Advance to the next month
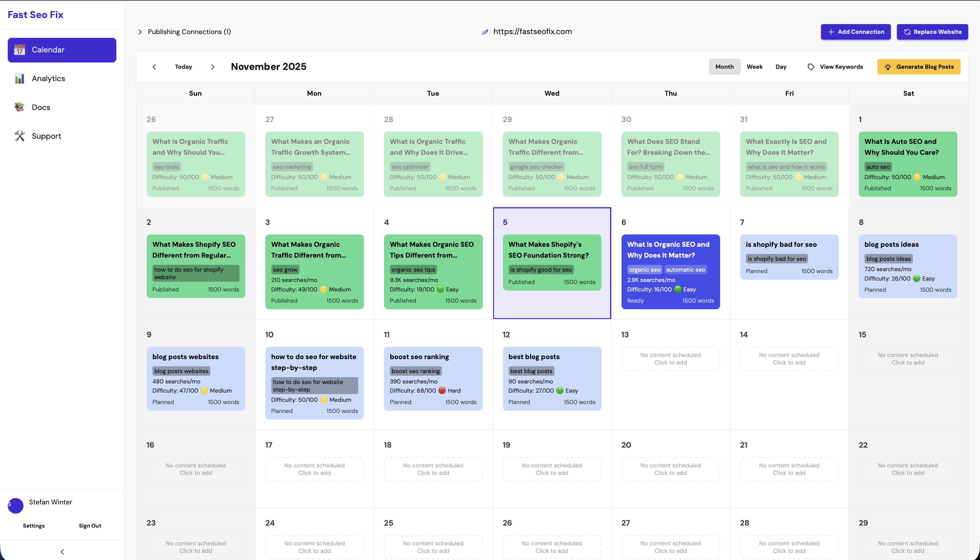The height and width of the screenshot is (560, 980). 213,66
